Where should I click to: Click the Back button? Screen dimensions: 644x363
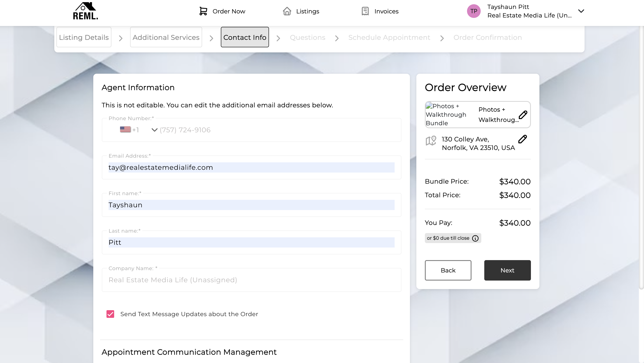tap(448, 270)
